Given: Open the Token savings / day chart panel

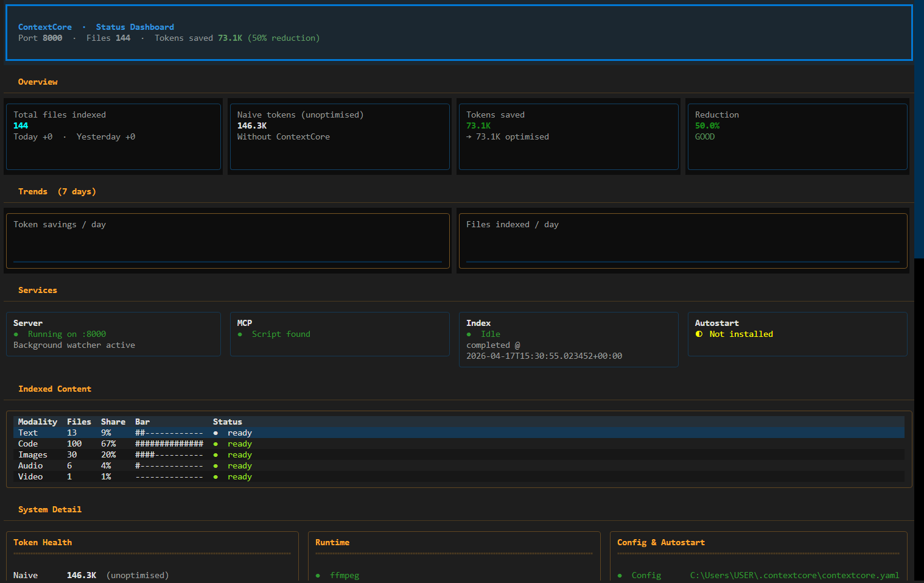Looking at the screenshot, I should [228, 241].
